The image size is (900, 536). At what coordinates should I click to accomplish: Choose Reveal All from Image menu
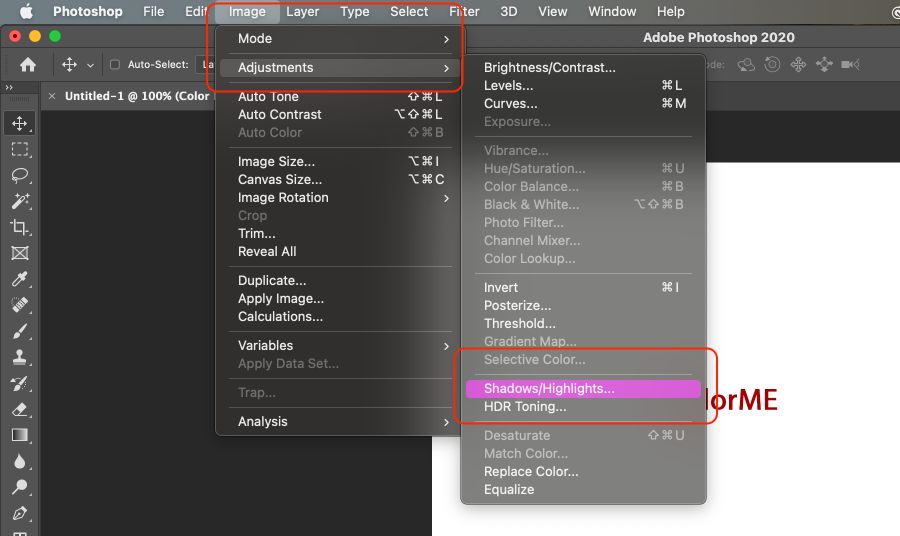[x=342, y=251]
